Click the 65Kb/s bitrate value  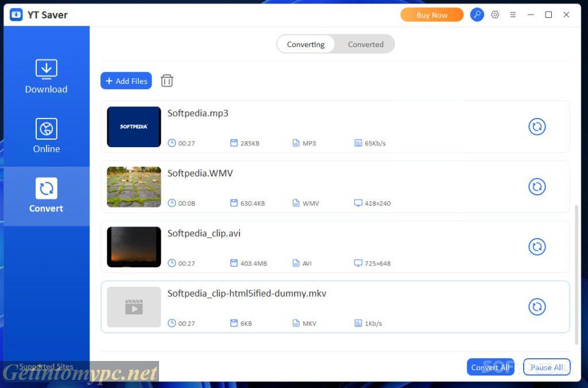click(375, 143)
